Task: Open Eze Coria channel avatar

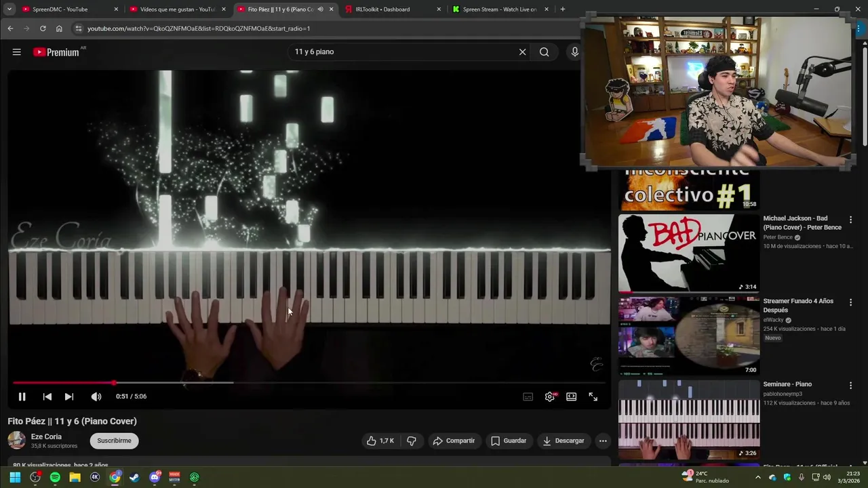Action: [16, 441]
